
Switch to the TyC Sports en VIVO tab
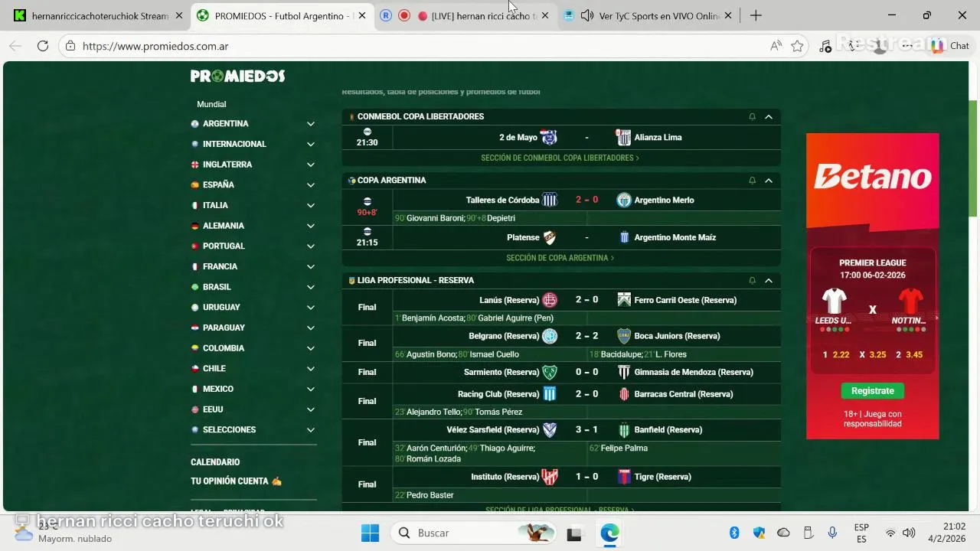(x=648, y=15)
